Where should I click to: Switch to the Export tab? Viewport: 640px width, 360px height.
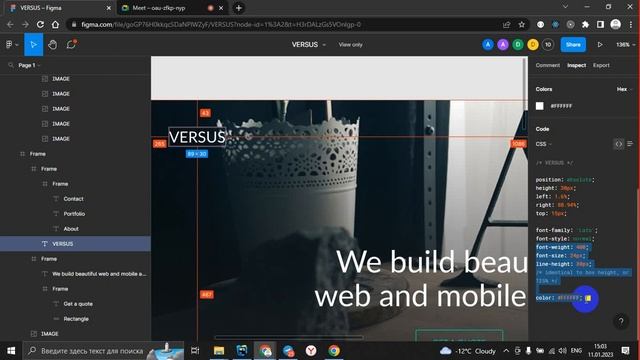pyautogui.click(x=601, y=65)
